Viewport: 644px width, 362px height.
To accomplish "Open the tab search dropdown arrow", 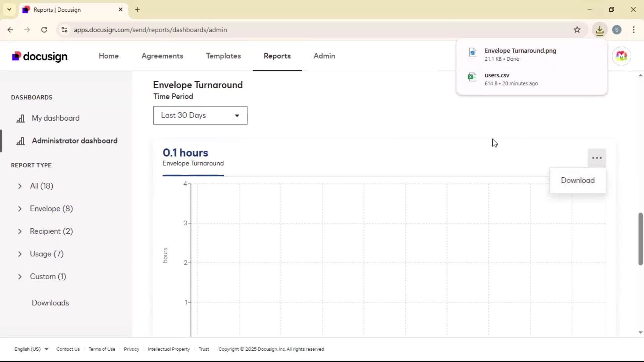I will 9,9.
